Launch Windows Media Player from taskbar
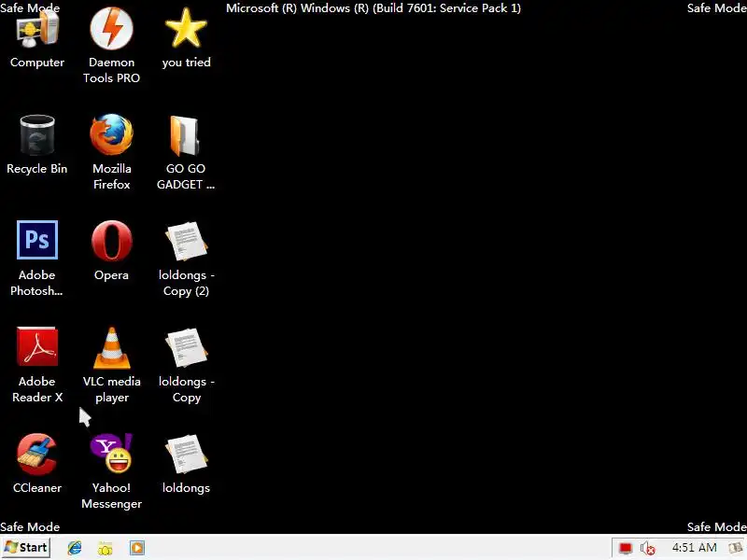This screenshot has width=747, height=560. point(136,548)
